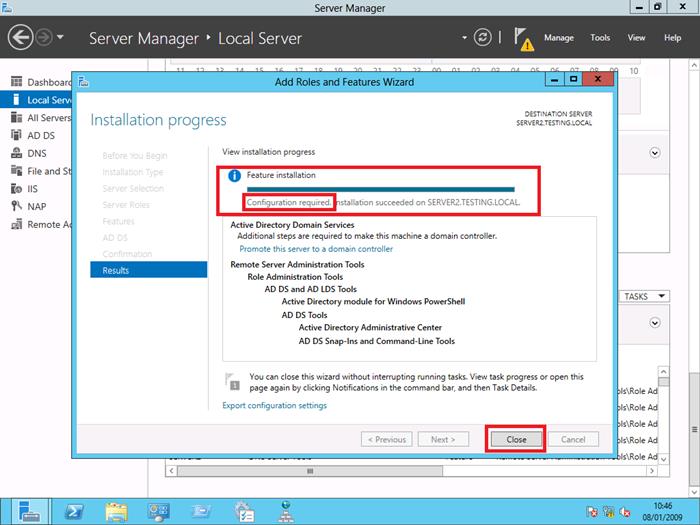
Task: Select Remote Access in the left navigation
Action: (37, 225)
